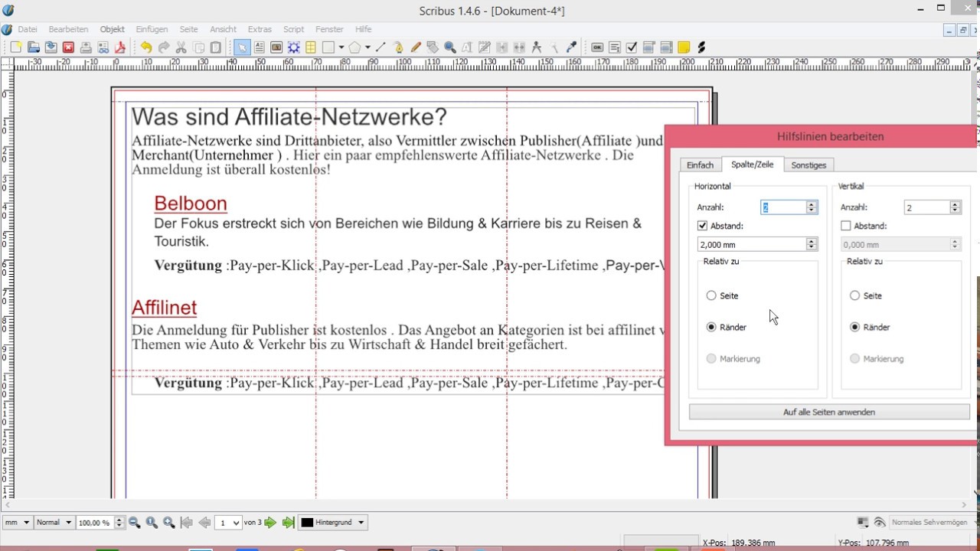
Task: Open the Bearbeiten menu
Action: pyautogui.click(x=68, y=29)
